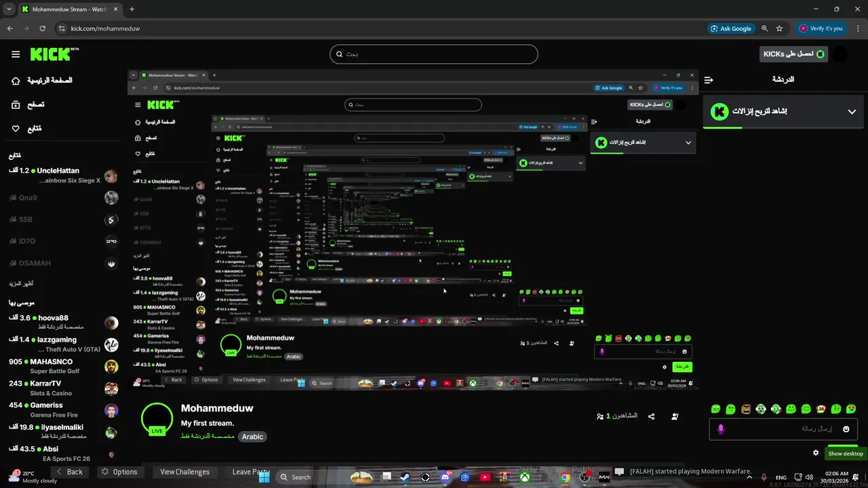Click View Challenges button
This screenshot has height=488, width=868.
[x=184, y=472]
